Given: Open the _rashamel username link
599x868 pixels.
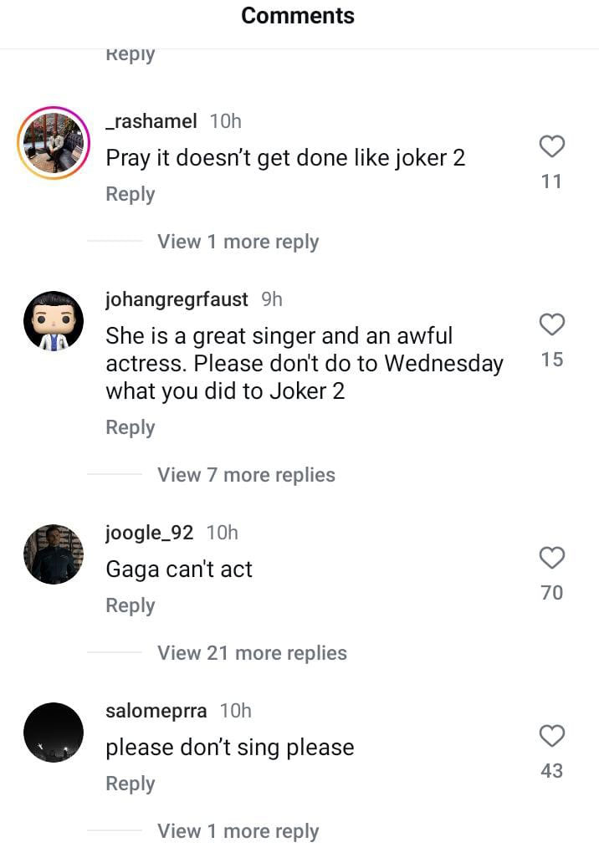Looking at the screenshot, I should click(151, 121).
